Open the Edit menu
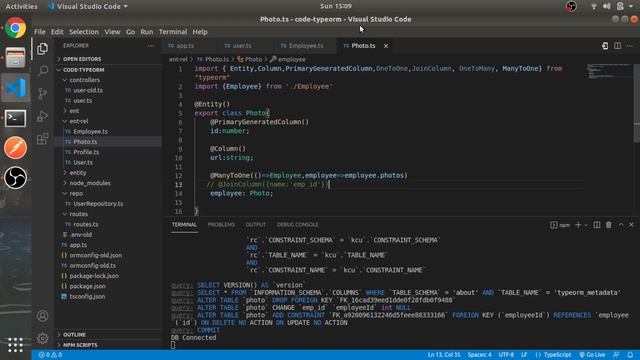The width and height of the screenshot is (640, 360). coord(57,32)
